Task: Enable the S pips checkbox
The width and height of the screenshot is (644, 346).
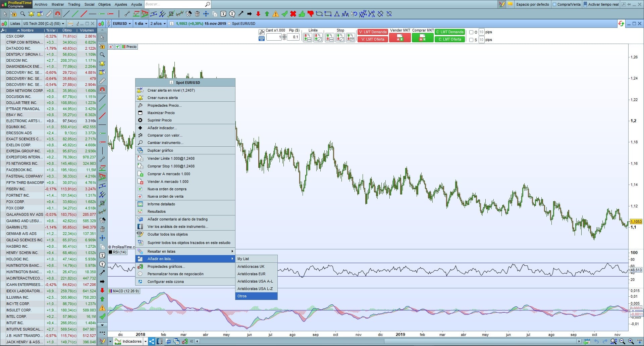Action: coord(471,40)
